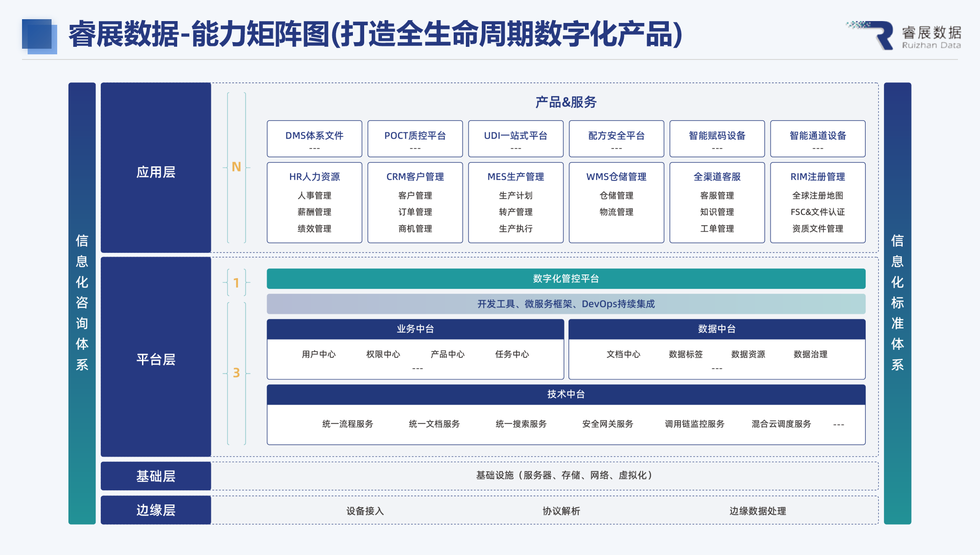Select the DMS体系文件 card
The height and width of the screenshot is (555, 980).
coord(314,139)
